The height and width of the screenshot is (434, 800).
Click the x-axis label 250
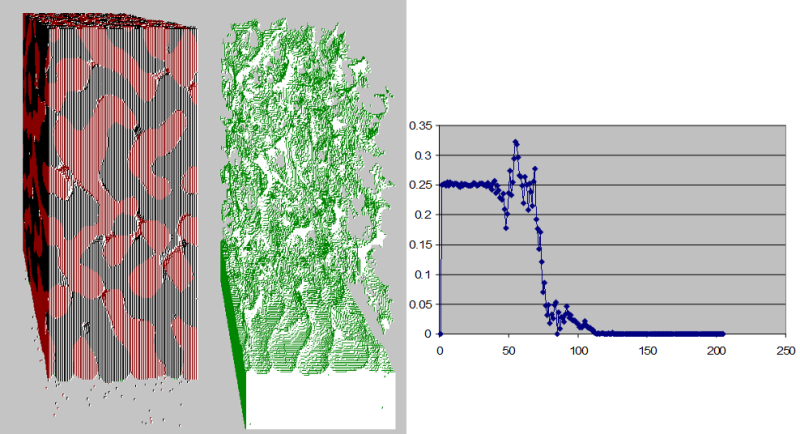click(x=785, y=351)
